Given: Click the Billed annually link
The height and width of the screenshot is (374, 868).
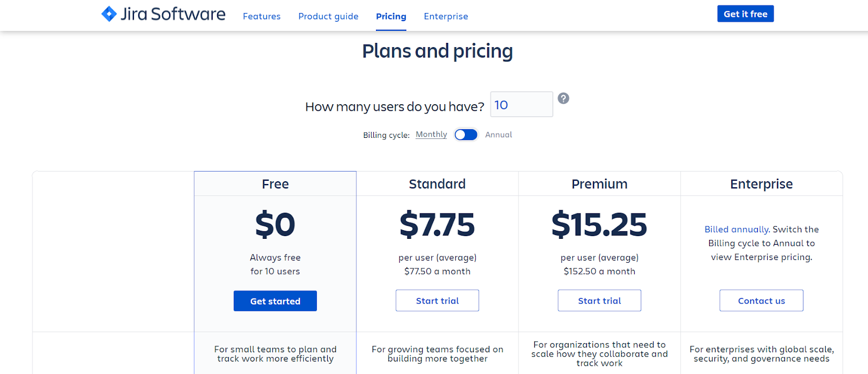Looking at the screenshot, I should pos(736,230).
